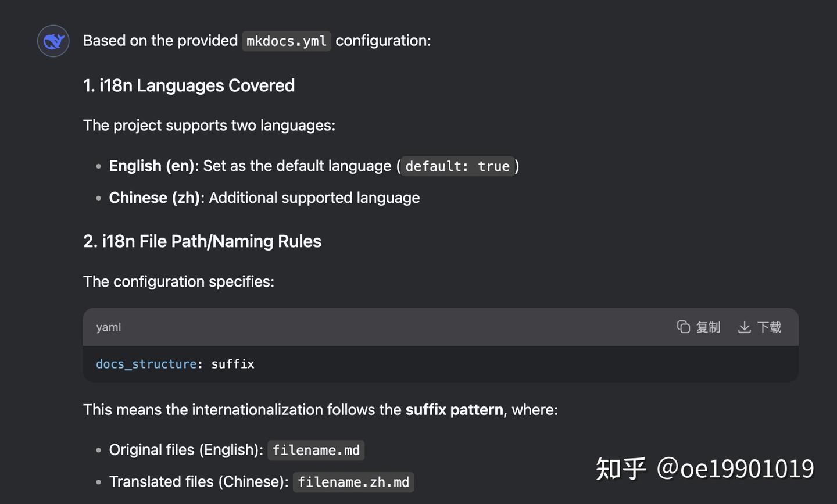This screenshot has height=504, width=837.
Task: Click the copy icon in the code block header
Action: (x=683, y=327)
